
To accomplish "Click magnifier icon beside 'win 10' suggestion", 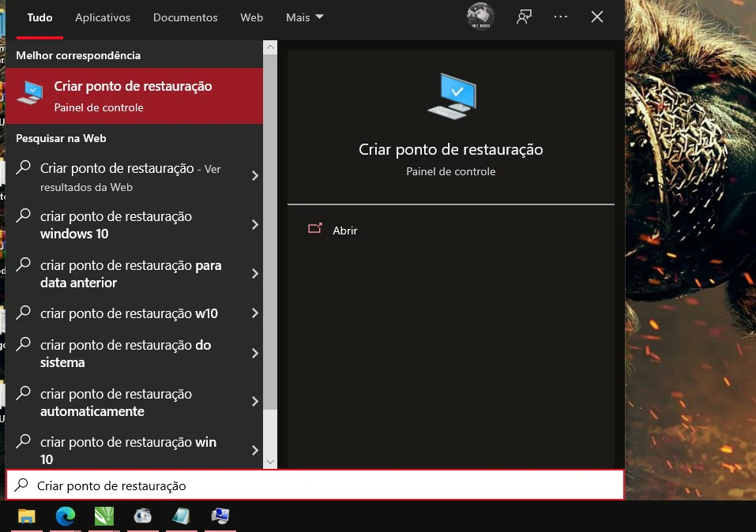I will pos(23,441).
